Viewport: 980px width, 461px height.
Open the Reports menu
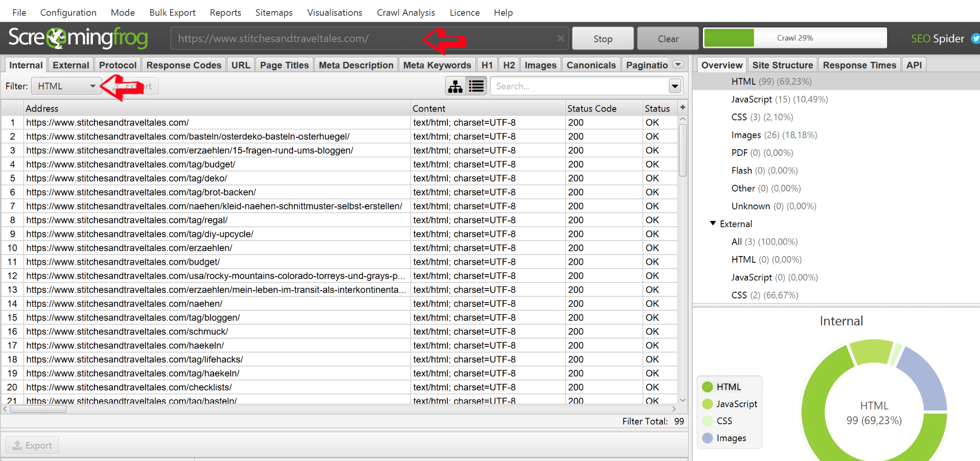[x=226, y=12]
